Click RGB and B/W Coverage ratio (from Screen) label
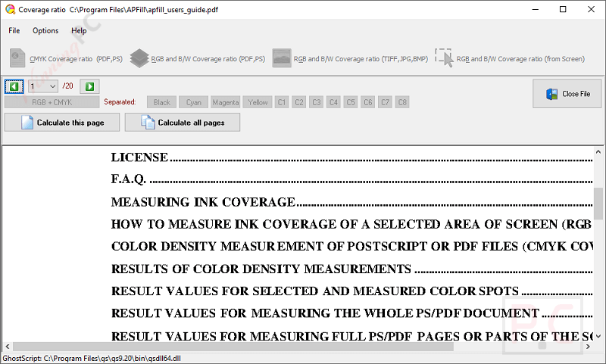Screen dimensions: 606x364 click(520, 59)
